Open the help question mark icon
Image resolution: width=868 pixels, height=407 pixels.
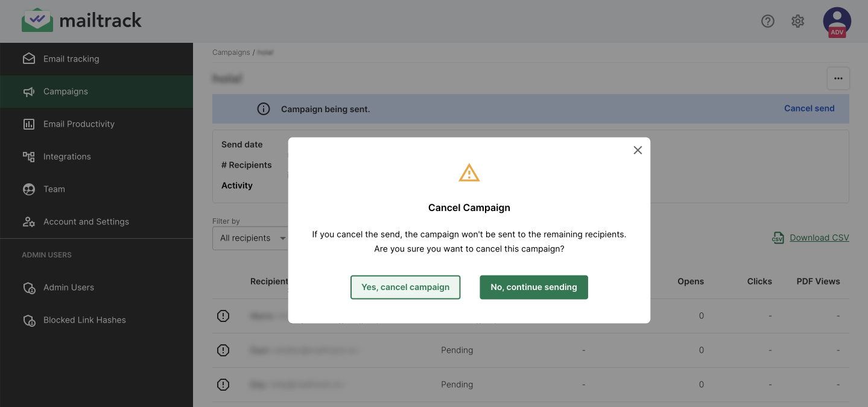(767, 21)
